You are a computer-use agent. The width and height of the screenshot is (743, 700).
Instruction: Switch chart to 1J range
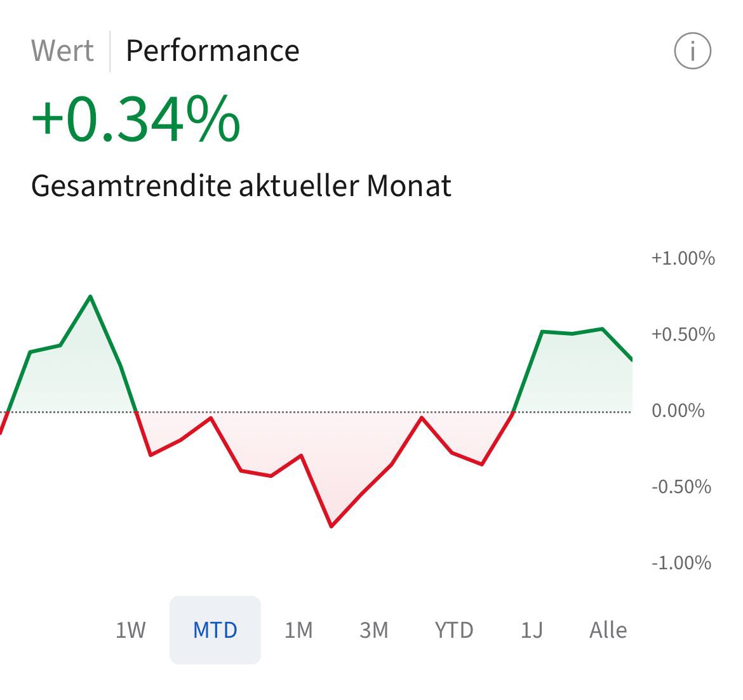tap(532, 630)
